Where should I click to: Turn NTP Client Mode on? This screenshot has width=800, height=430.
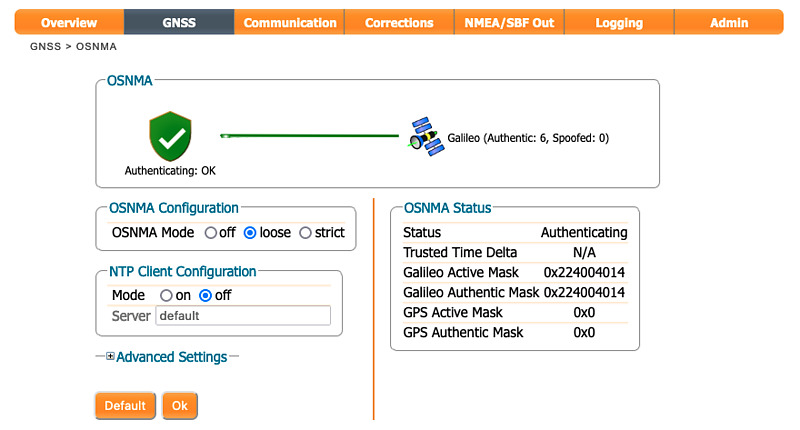166,295
